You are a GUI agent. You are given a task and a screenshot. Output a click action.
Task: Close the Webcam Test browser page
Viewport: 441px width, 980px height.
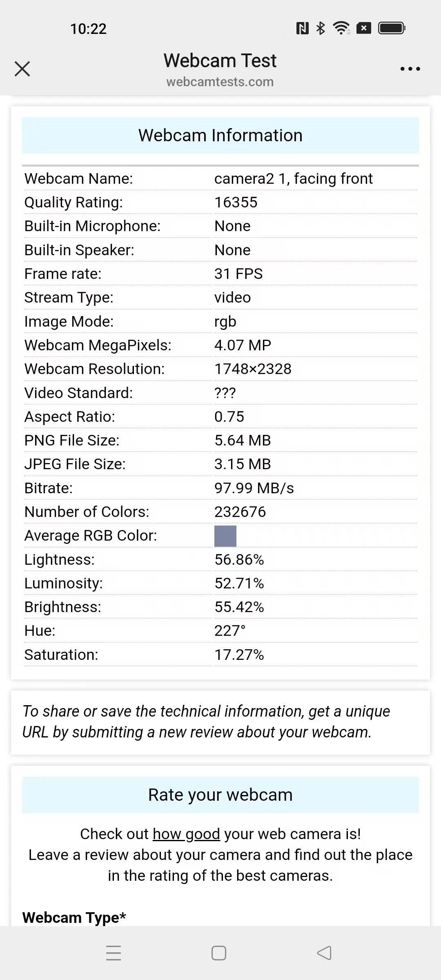[22, 69]
